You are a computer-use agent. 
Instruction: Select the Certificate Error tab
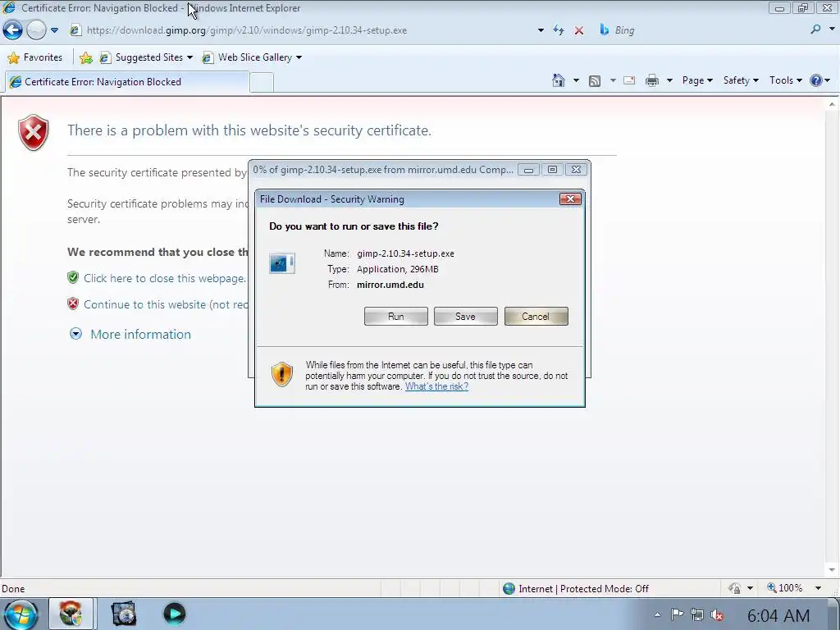pyautogui.click(x=126, y=82)
